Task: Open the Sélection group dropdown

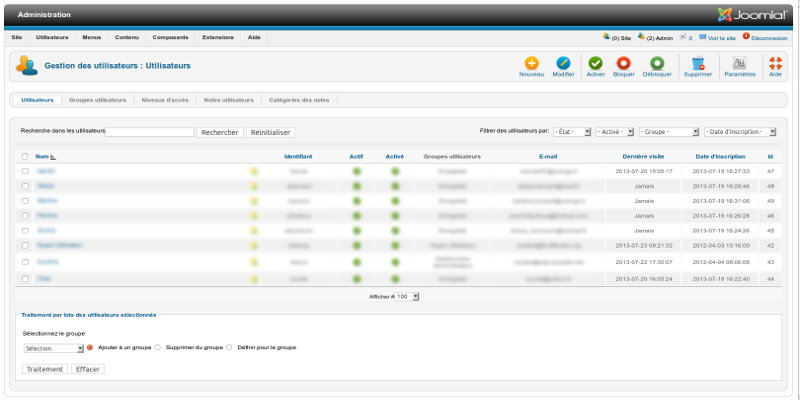Action: point(54,348)
